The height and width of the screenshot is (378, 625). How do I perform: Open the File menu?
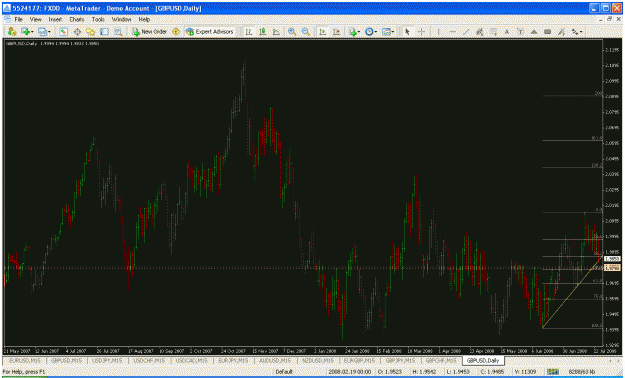pos(18,19)
